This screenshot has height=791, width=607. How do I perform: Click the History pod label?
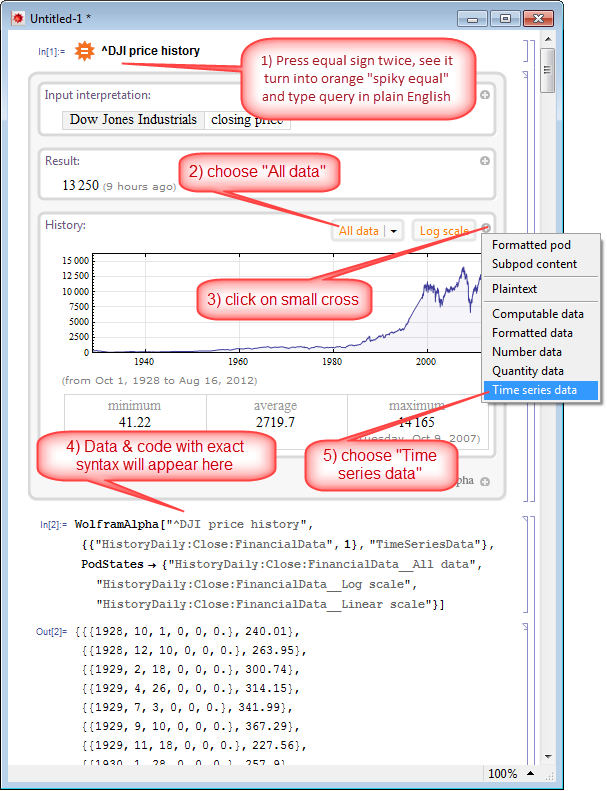(65, 225)
